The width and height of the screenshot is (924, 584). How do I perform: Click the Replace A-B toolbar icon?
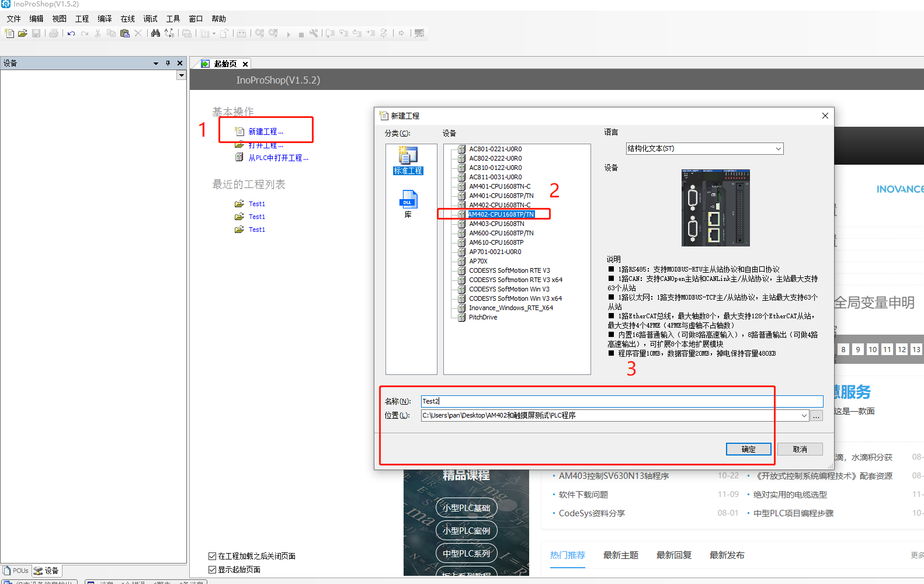pyautogui.click(x=169, y=33)
